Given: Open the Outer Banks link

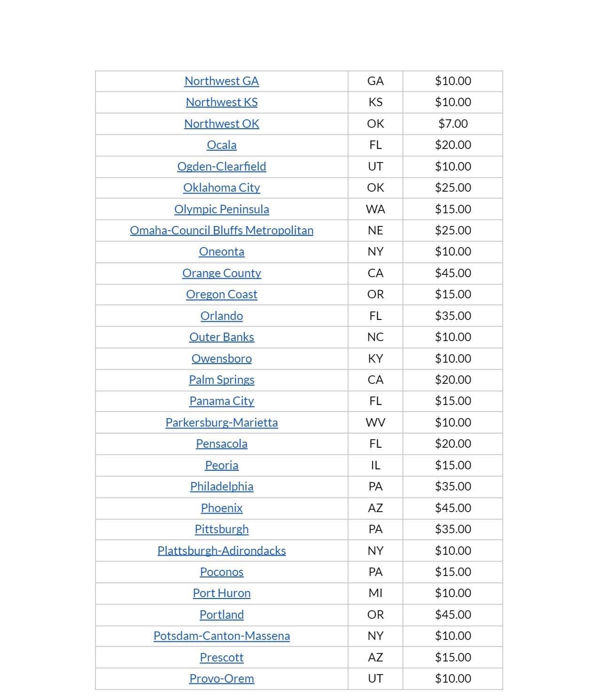Looking at the screenshot, I should click(221, 337).
